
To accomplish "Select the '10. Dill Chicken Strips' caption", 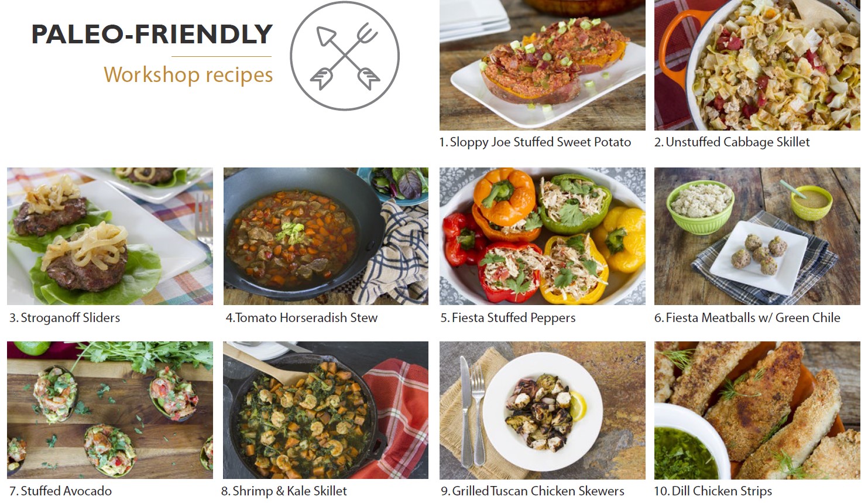I will [x=713, y=491].
